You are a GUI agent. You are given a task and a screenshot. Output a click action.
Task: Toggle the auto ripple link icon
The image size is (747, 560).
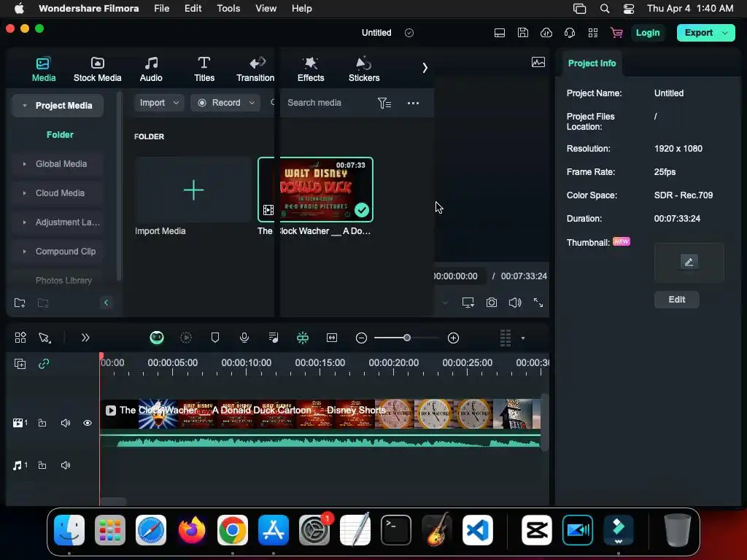[44, 364]
